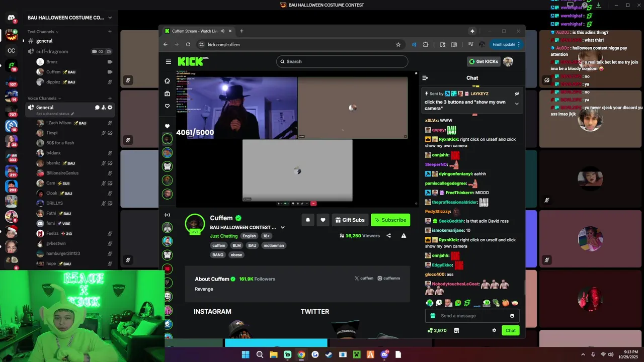Screen dimensions: 644x362
Task: Edit General voice channel settings gear
Action: (x=110, y=107)
